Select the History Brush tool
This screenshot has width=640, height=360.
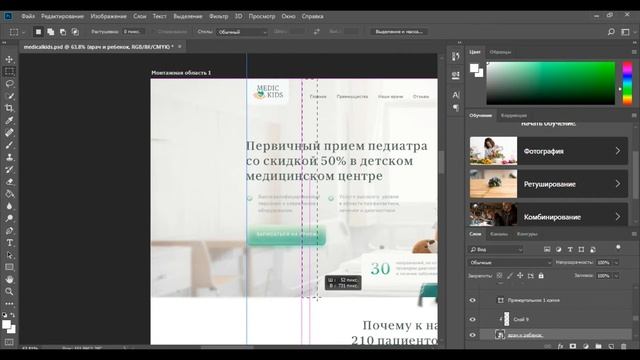point(9,169)
